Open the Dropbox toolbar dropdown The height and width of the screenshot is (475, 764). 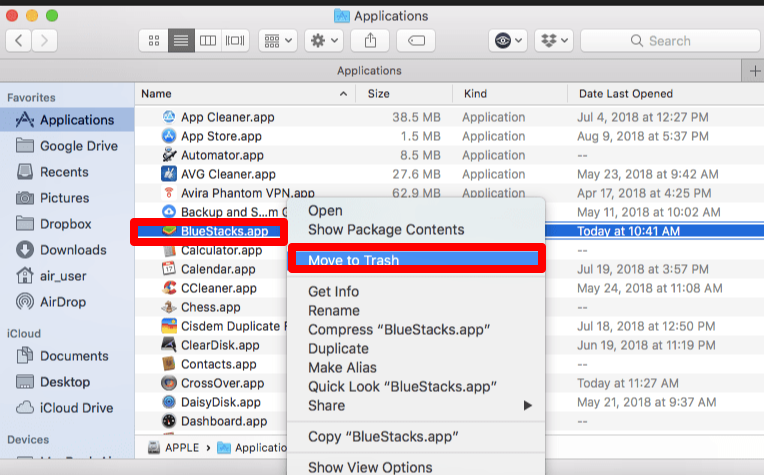(554, 40)
